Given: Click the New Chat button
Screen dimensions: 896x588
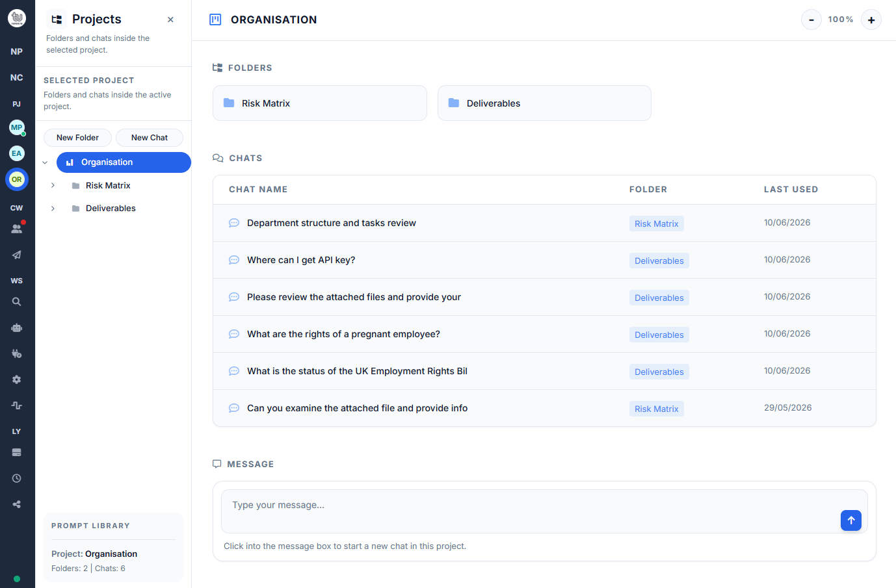Looking at the screenshot, I should click(150, 138).
